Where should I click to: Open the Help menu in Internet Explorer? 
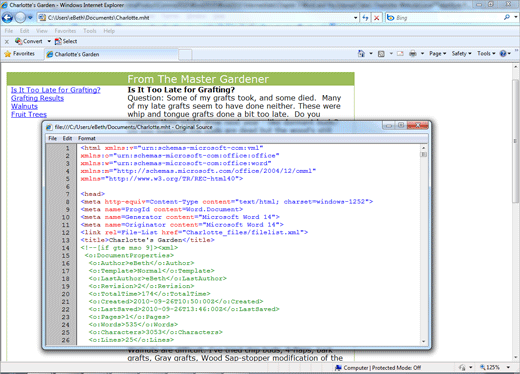[x=109, y=31]
